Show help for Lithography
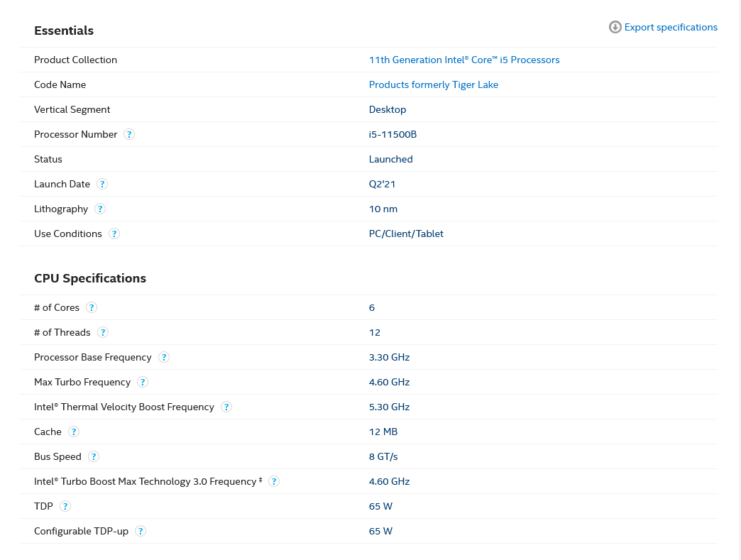This screenshot has height=560, width=741. tap(99, 209)
